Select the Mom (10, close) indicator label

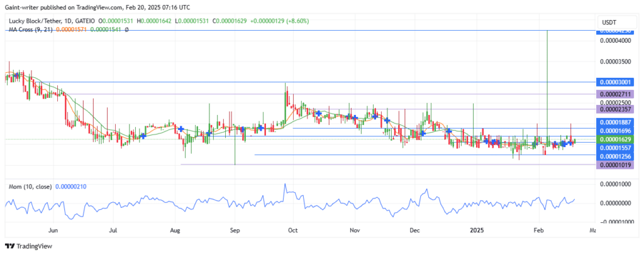30,187
